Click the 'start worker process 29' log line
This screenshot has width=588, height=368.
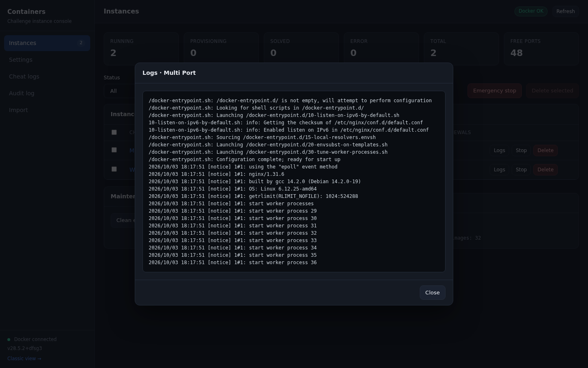[233, 211]
